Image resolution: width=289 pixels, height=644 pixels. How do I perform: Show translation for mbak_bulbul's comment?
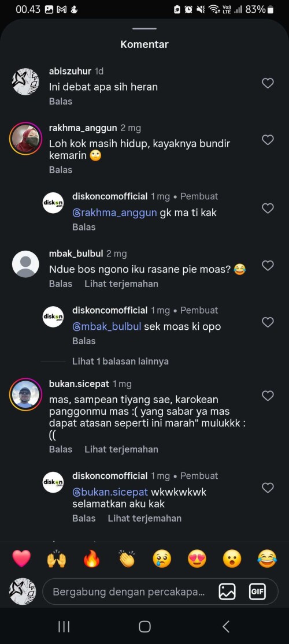click(121, 284)
